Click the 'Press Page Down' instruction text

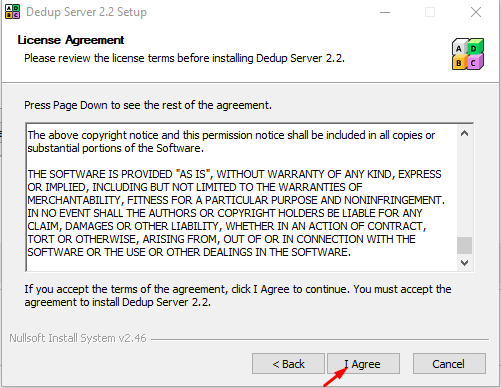click(x=148, y=105)
